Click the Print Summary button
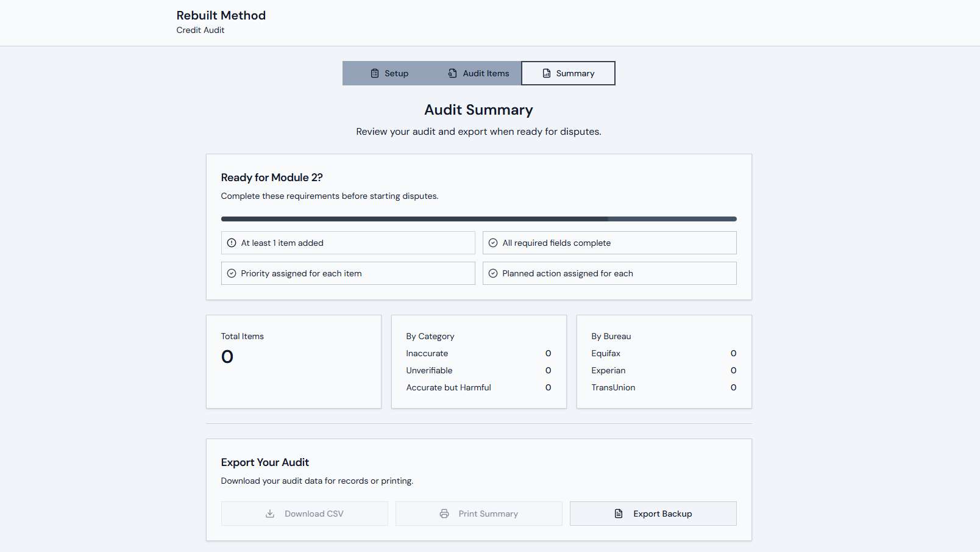Screen dimensions: 980x552 point(478,514)
